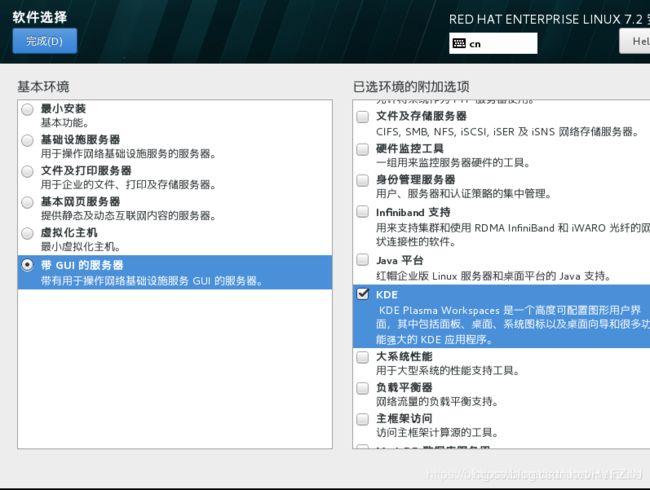Click the 红帽企业版 Linux Java 支持 description

click(x=494, y=276)
